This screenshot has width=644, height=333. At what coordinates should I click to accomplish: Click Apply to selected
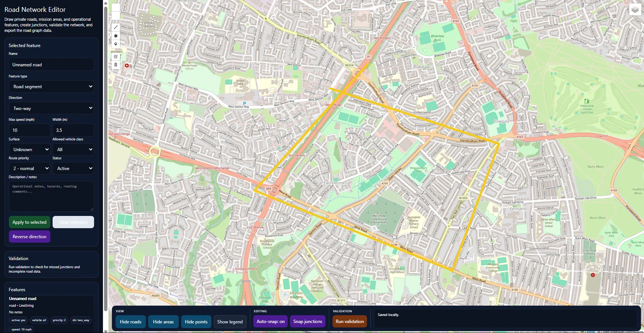click(30, 222)
